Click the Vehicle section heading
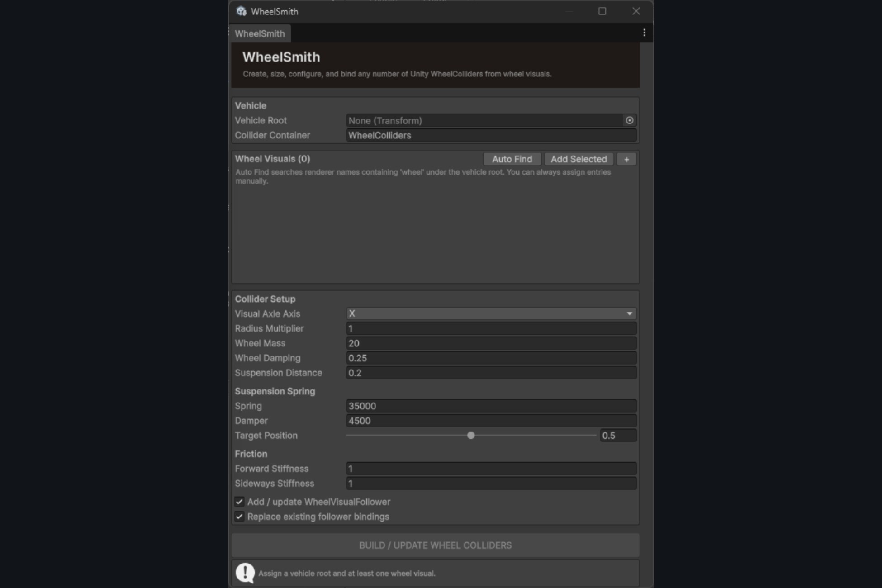Viewport: 882px width, 588px height. click(251, 105)
